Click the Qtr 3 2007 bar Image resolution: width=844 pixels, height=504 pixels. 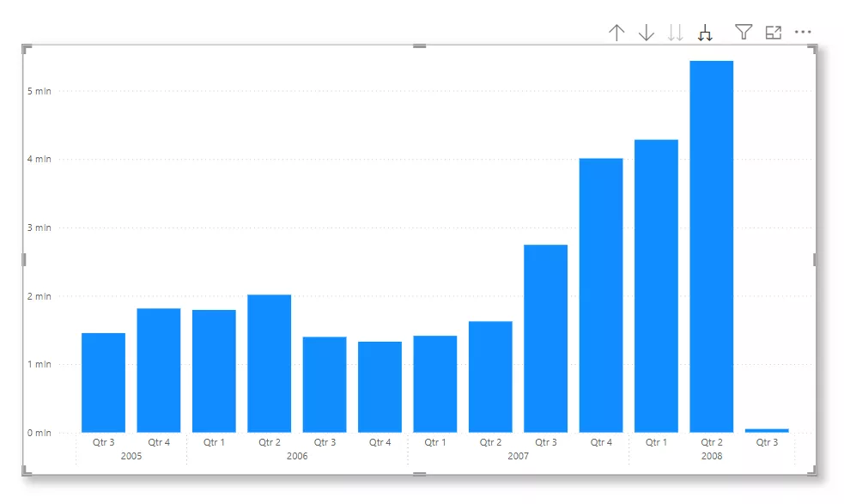(x=545, y=338)
